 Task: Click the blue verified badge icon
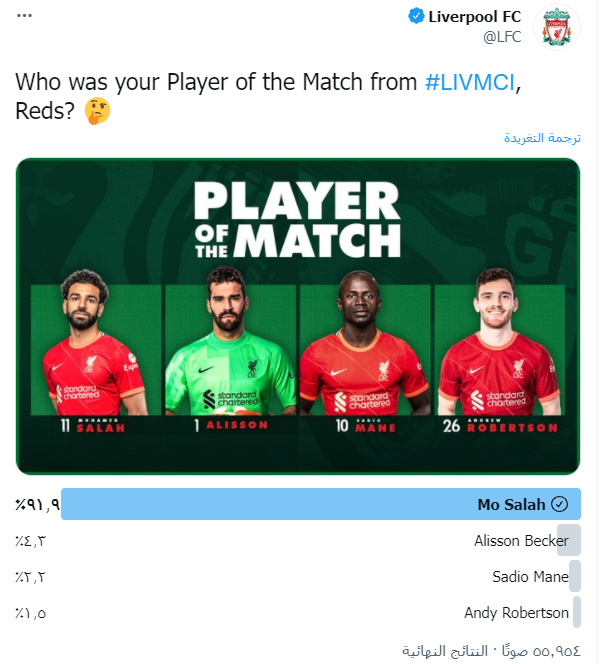tap(415, 17)
